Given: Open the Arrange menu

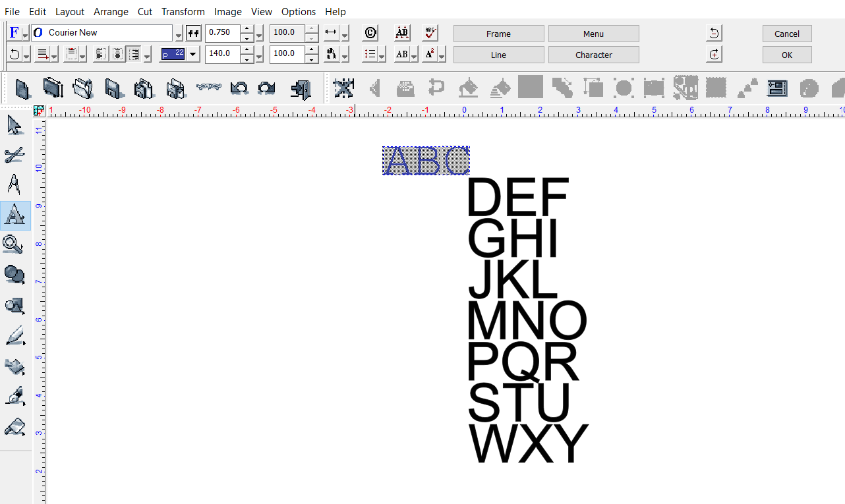Looking at the screenshot, I should 111,12.
